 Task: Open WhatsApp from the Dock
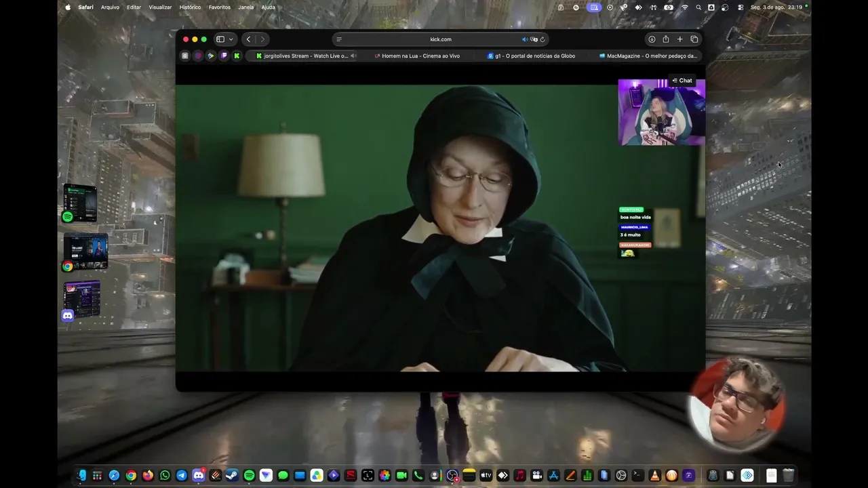pos(165,475)
